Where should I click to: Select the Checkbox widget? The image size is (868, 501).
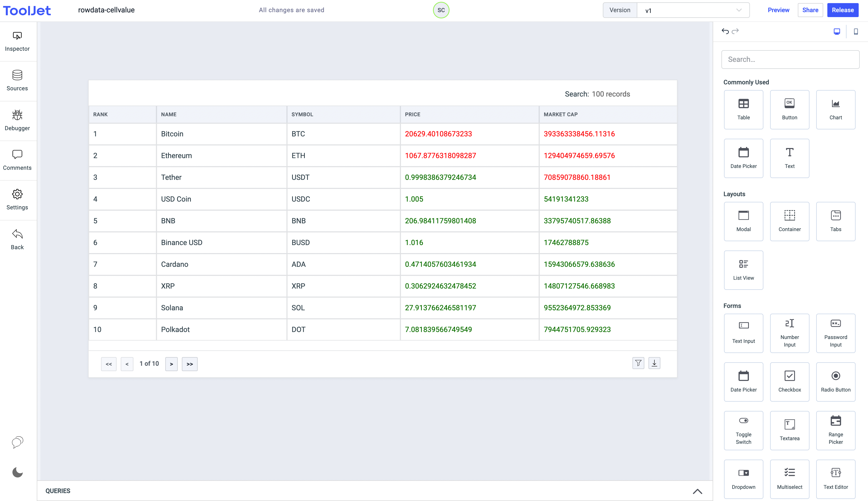coord(790,382)
